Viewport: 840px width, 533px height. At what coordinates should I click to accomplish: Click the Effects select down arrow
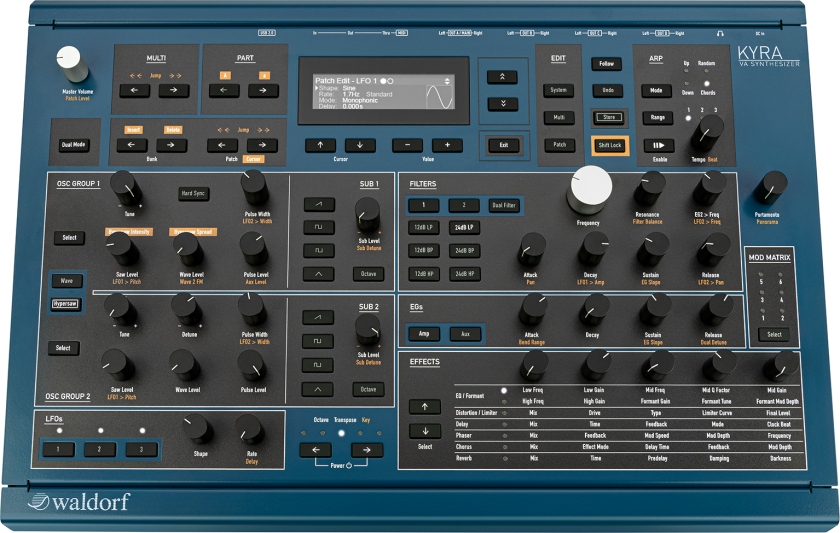tap(425, 431)
